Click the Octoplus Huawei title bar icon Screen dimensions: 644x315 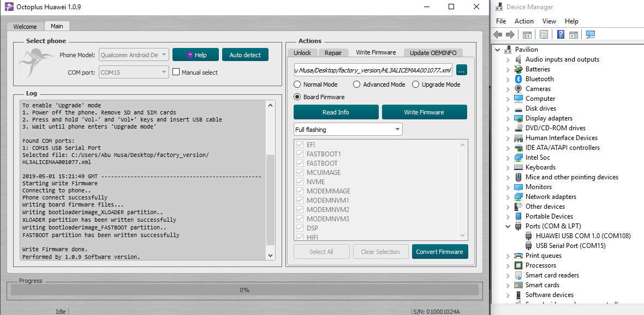pyautogui.click(x=9, y=7)
